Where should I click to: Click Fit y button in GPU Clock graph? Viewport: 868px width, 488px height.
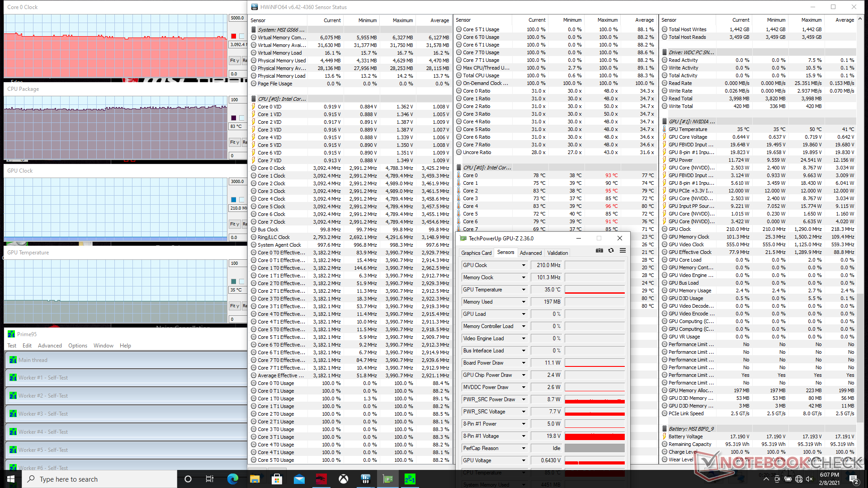[234, 224]
